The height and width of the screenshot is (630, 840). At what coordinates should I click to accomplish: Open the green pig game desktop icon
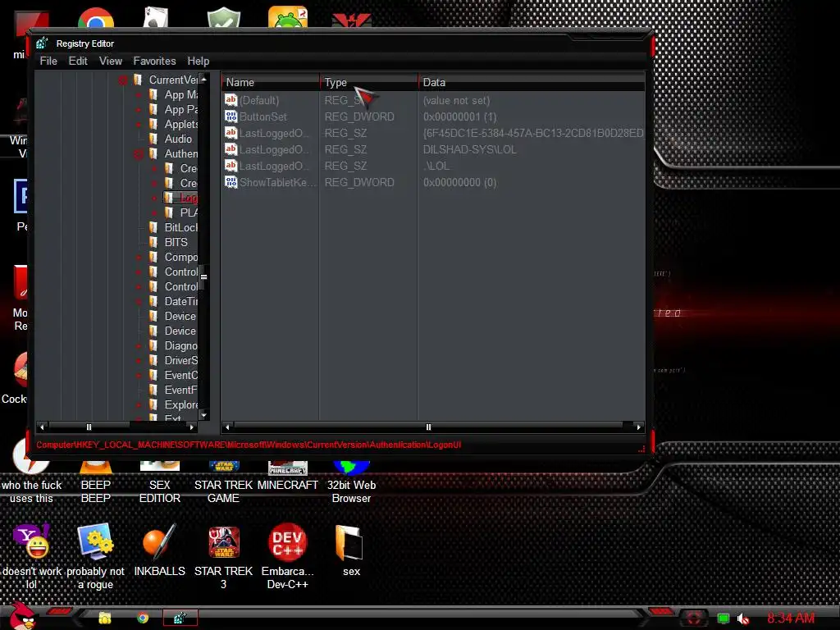[x=288, y=17]
